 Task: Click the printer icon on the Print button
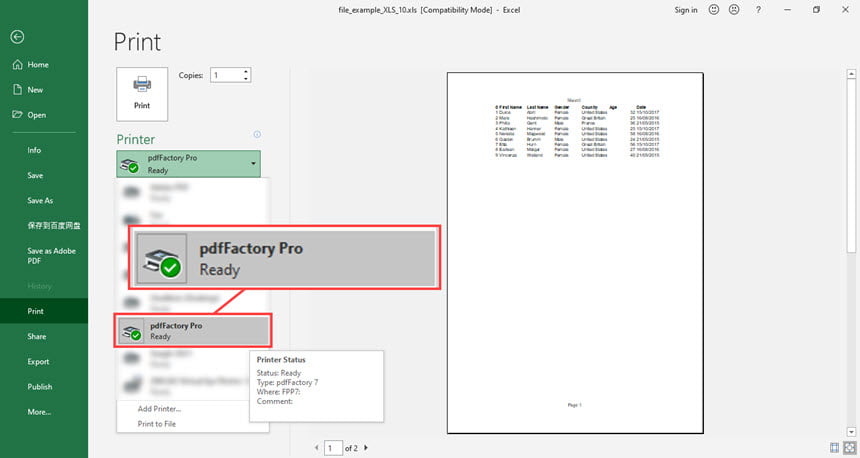pos(142,84)
